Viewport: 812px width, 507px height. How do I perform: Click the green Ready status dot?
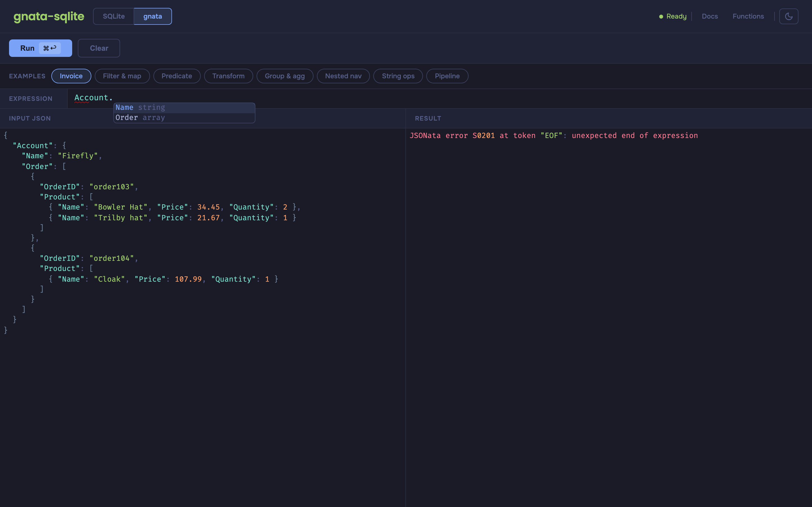click(661, 16)
